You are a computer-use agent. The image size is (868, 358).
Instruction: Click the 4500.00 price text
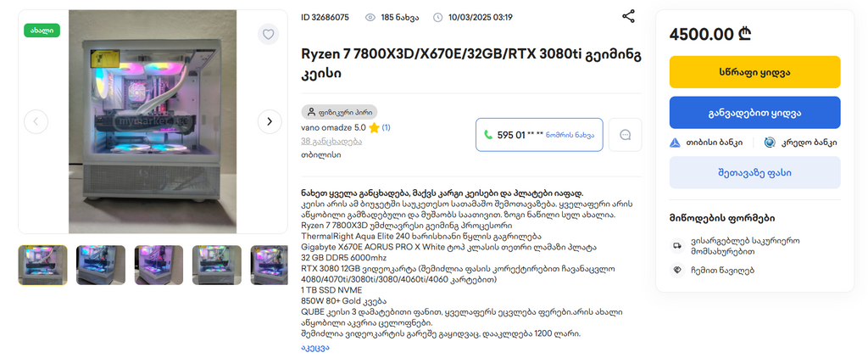coord(710,35)
